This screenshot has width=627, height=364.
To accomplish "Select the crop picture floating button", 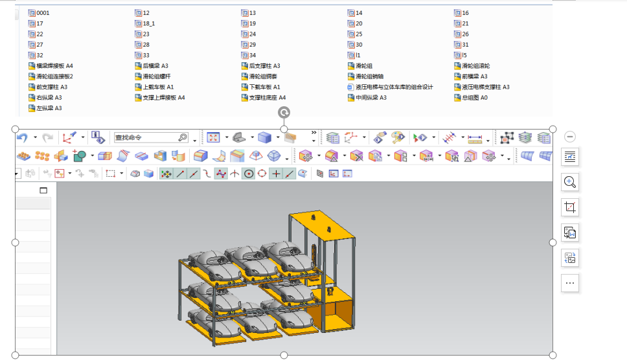I will [x=570, y=207].
